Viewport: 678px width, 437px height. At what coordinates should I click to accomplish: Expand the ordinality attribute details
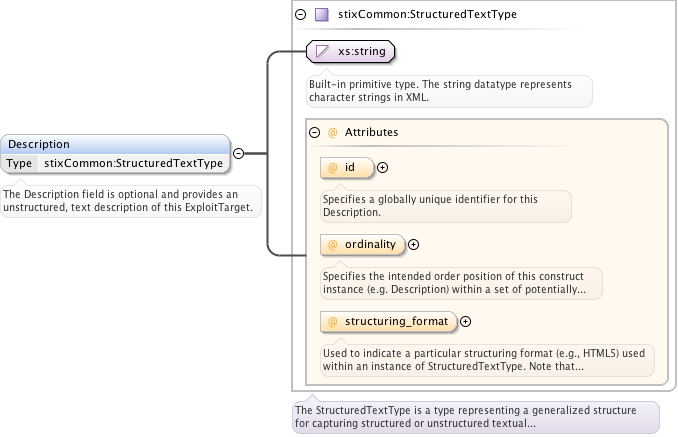pos(414,244)
